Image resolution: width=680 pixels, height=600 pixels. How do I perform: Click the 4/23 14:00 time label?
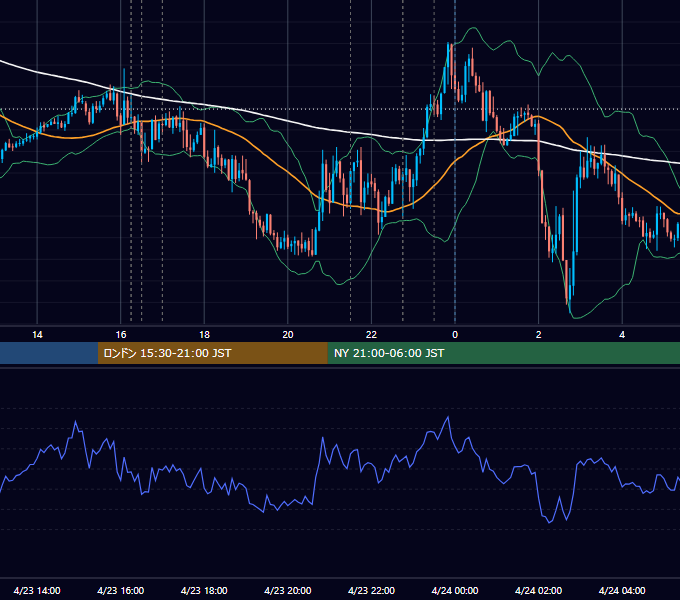point(37,590)
